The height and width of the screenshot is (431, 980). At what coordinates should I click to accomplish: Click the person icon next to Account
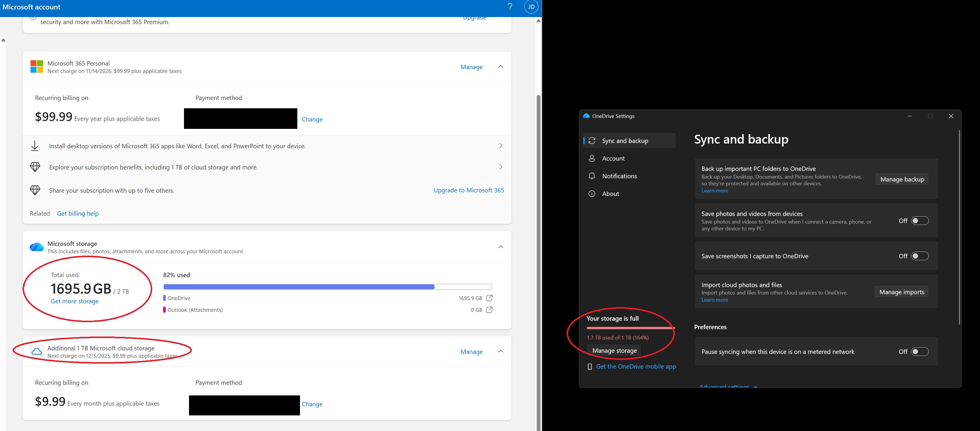(592, 159)
